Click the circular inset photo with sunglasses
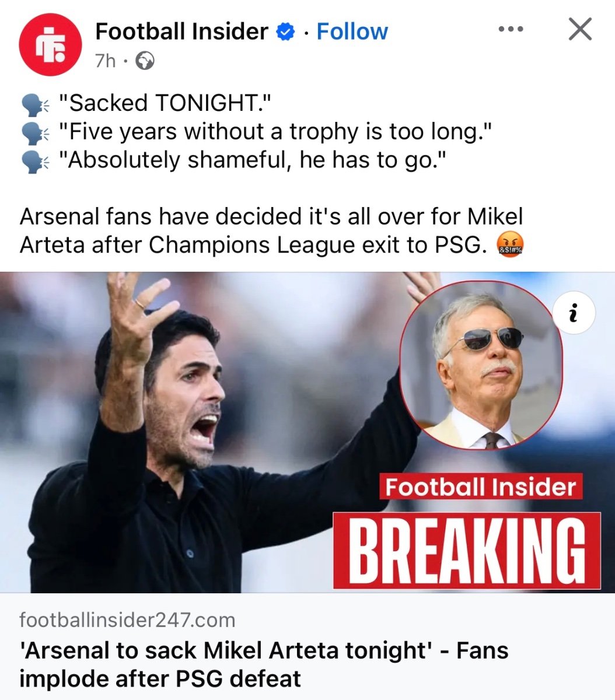 click(x=481, y=365)
